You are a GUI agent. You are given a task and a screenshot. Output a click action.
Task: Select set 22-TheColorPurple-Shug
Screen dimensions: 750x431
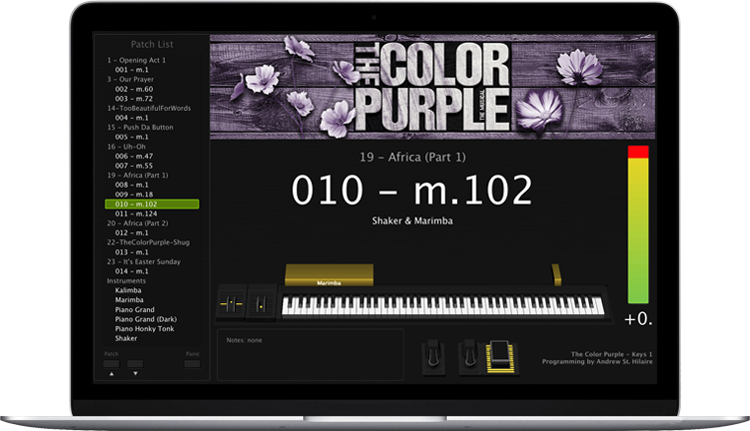(x=148, y=243)
